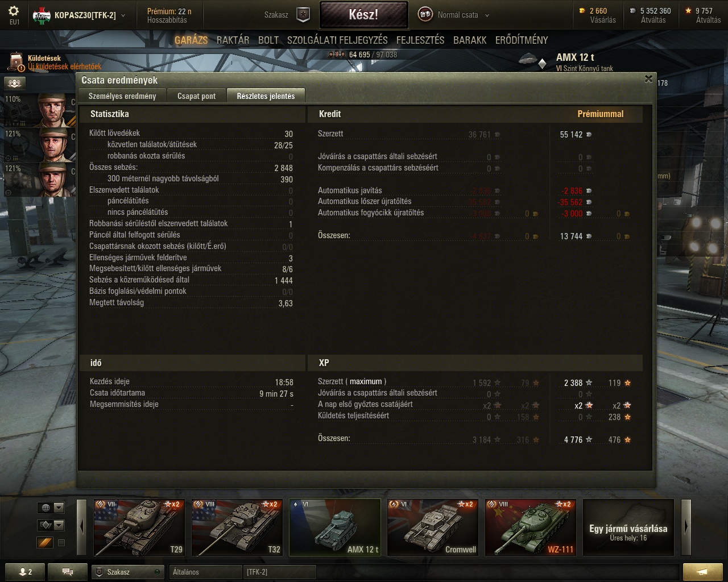Open the Normál csata mode dropdown
Viewport: 728px width, 582px height.
point(454,15)
